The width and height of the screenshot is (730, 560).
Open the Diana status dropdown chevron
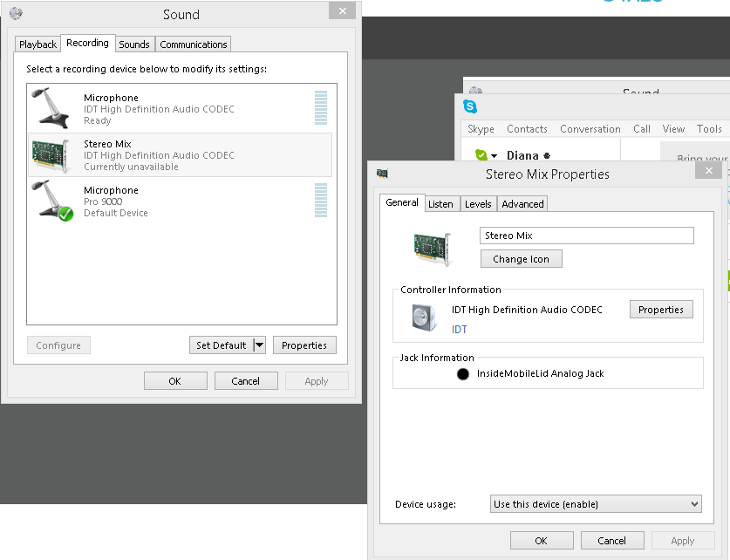(x=494, y=154)
